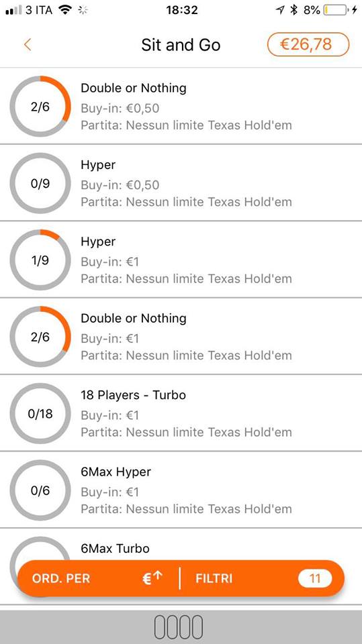
Task: Open the ORD. PER sorting options
Action: coord(61,578)
